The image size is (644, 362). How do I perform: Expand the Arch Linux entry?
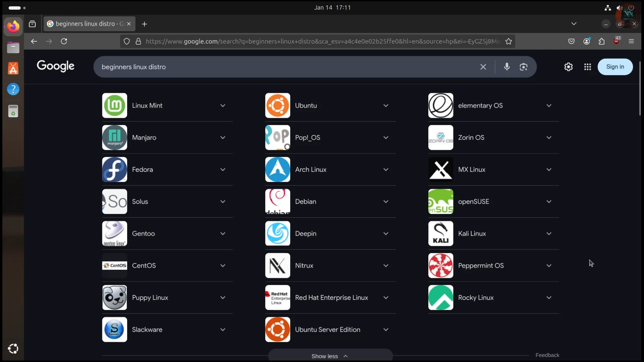386,170
